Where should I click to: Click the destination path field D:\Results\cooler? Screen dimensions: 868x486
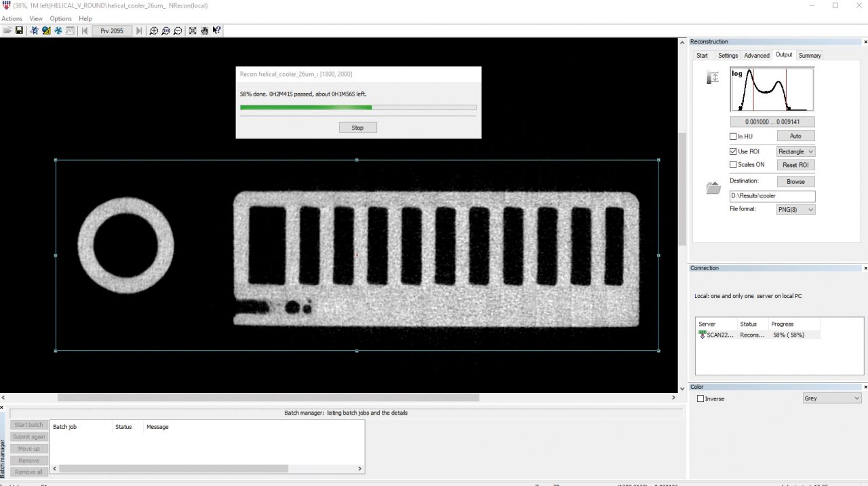(772, 196)
